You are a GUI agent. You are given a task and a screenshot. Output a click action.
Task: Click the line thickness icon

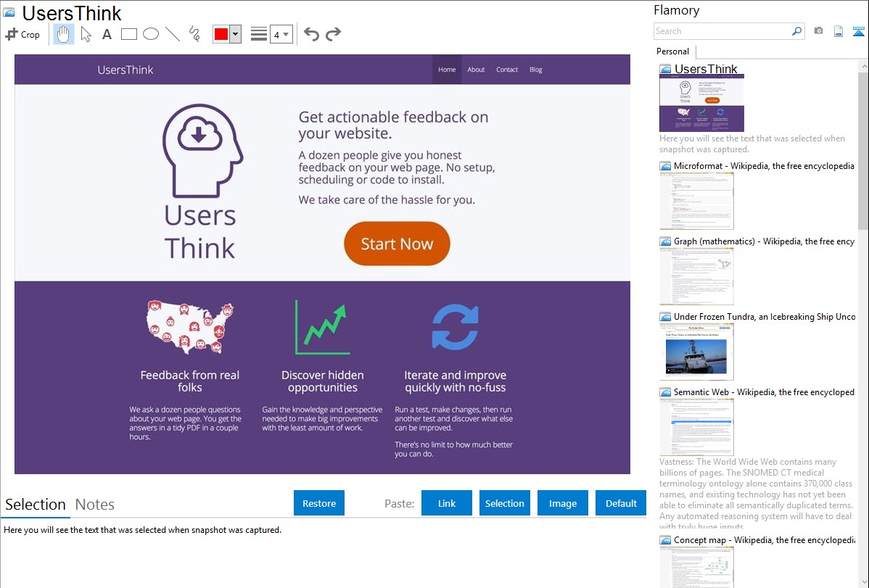259,34
